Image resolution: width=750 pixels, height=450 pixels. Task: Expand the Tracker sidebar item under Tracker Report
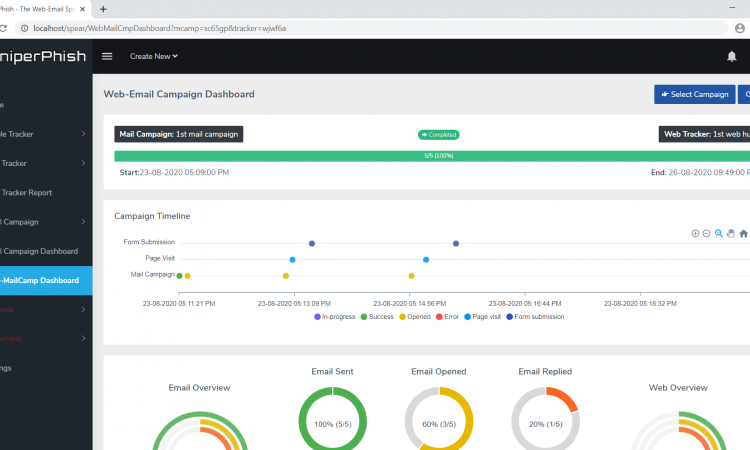(83, 163)
